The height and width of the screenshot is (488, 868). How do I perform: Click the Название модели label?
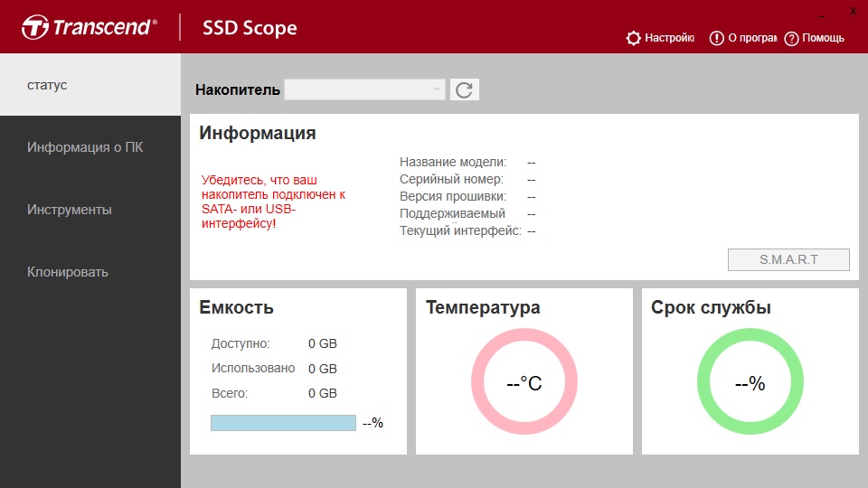click(x=453, y=162)
